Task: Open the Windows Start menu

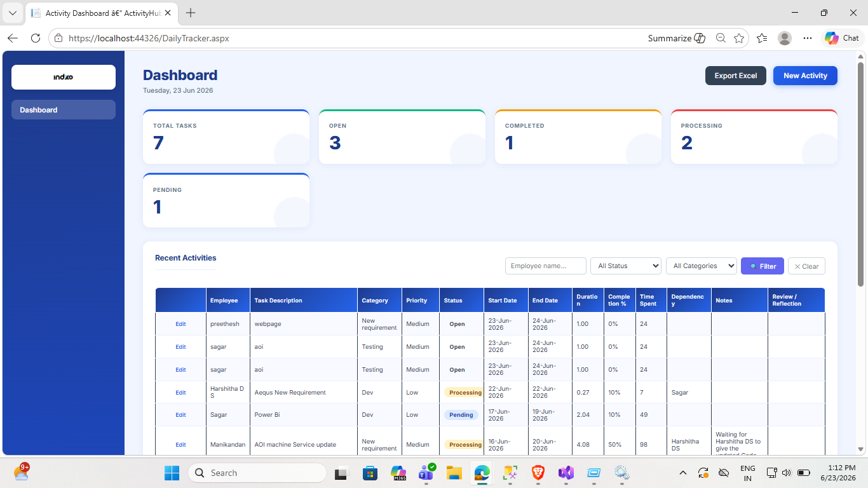Action: click(x=172, y=473)
